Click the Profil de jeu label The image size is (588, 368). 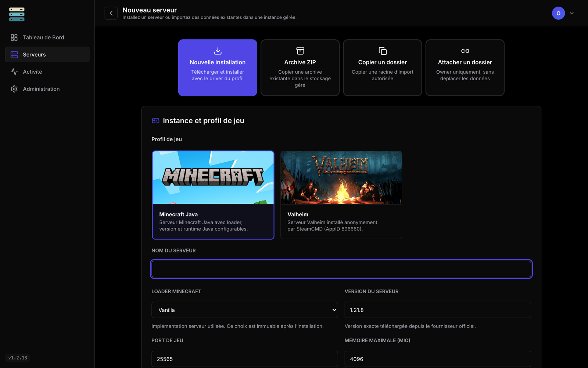(167, 139)
